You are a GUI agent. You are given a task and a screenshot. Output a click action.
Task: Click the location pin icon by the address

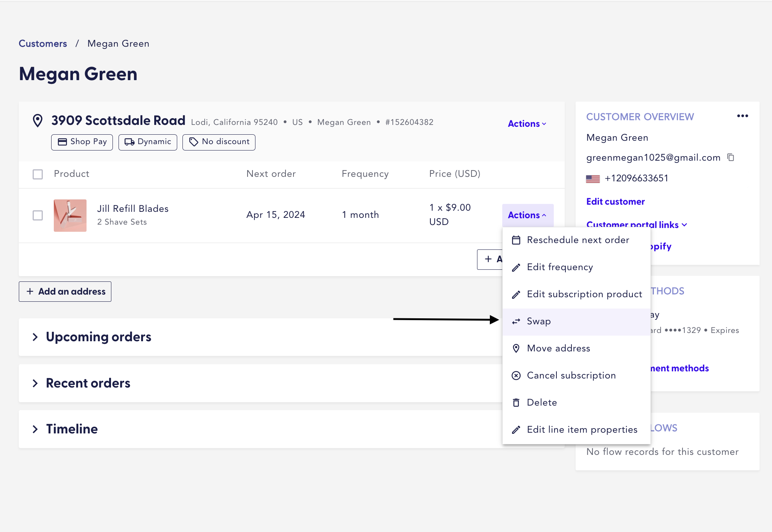click(38, 121)
